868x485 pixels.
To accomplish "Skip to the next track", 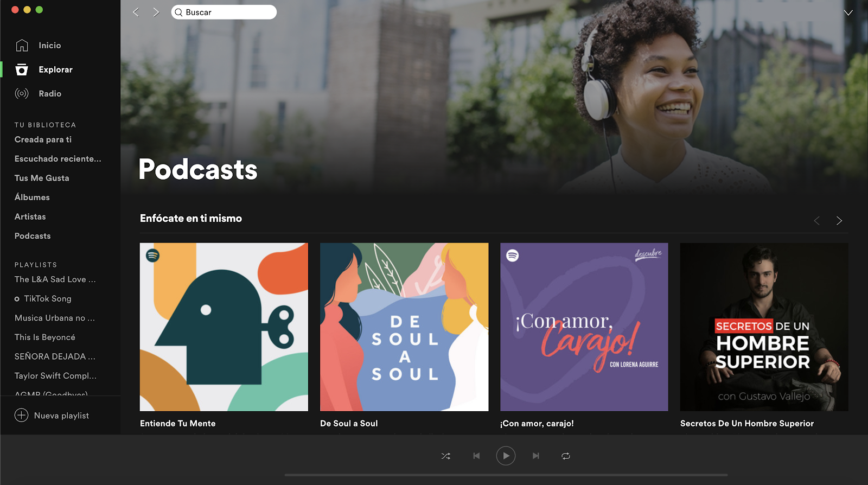I will [535, 456].
